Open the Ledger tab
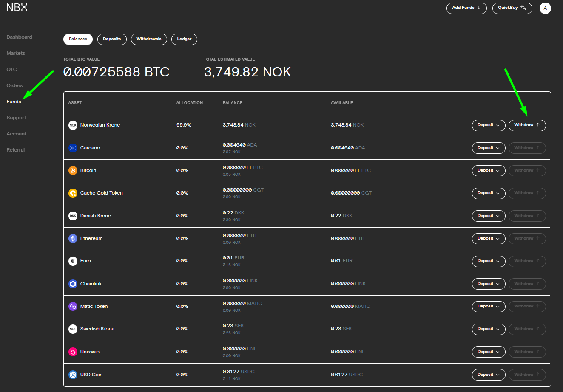Viewport: 563px width, 392px height. point(184,39)
